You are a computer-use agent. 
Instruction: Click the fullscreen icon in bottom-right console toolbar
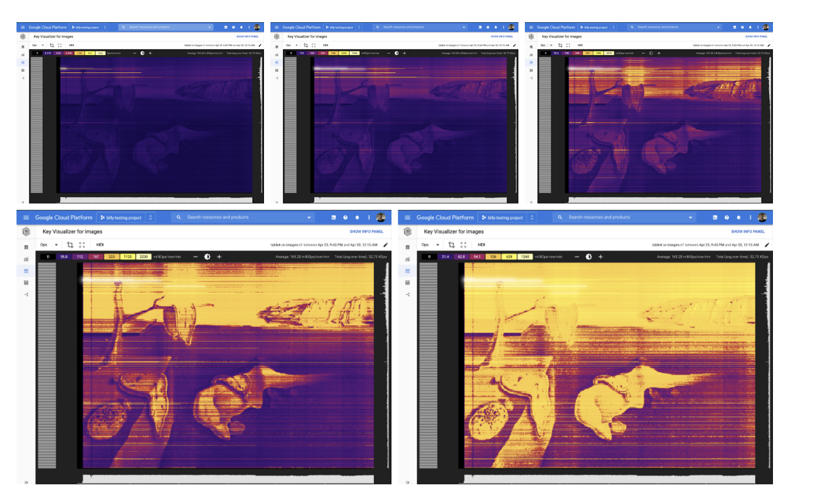(x=463, y=245)
